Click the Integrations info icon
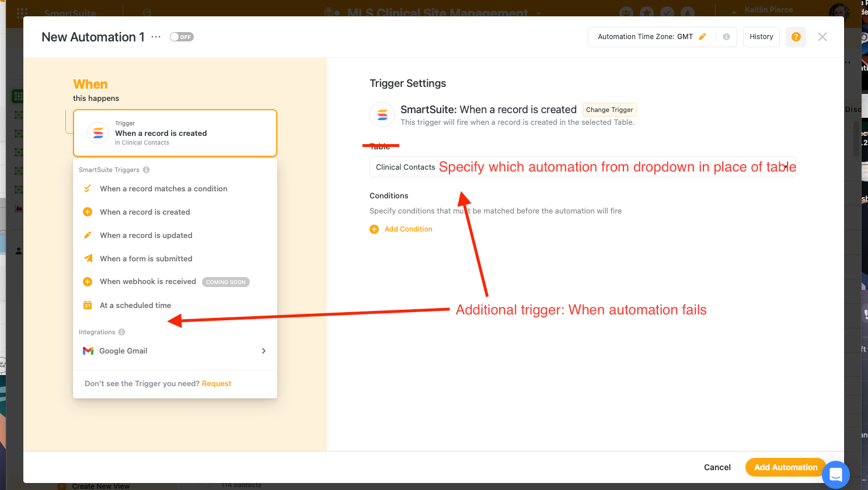This screenshot has width=868, height=490. (122, 332)
